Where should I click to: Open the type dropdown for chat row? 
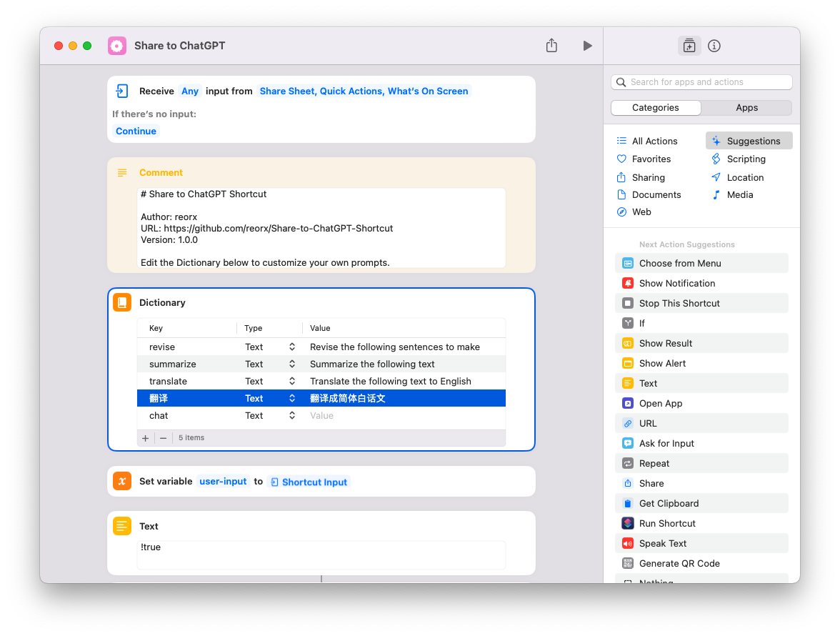[292, 415]
